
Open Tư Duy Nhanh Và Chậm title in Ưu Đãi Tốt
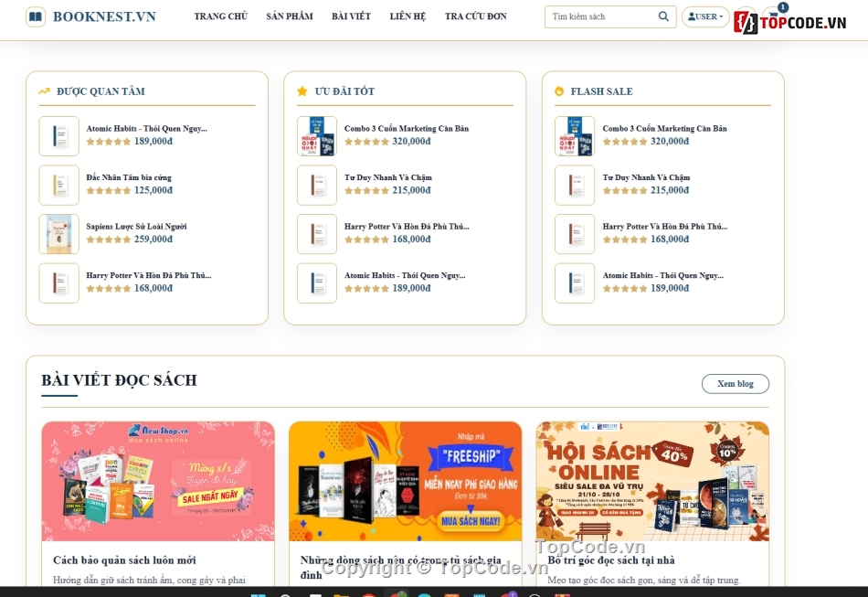coord(388,177)
